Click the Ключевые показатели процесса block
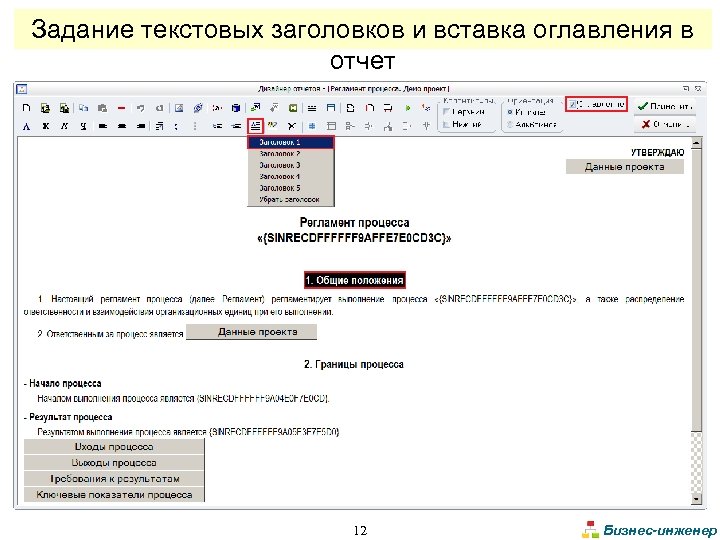Screen dimensions: 720x540 [x=114, y=495]
